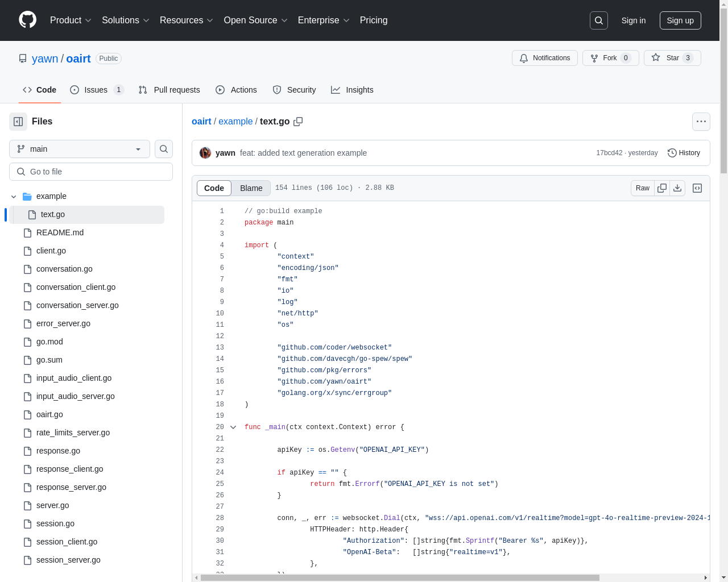The width and height of the screenshot is (728, 582).
Task: Switch to Blame view toggle
Action: tap(251, 188)
